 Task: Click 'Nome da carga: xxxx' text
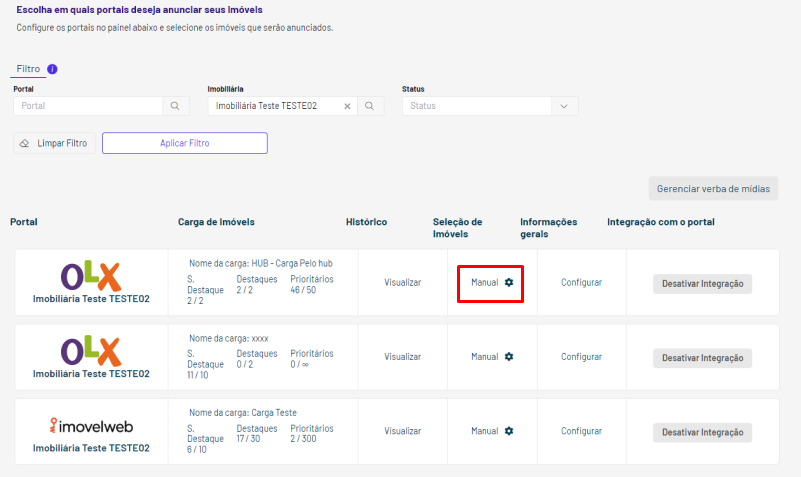tap(228, 338)
